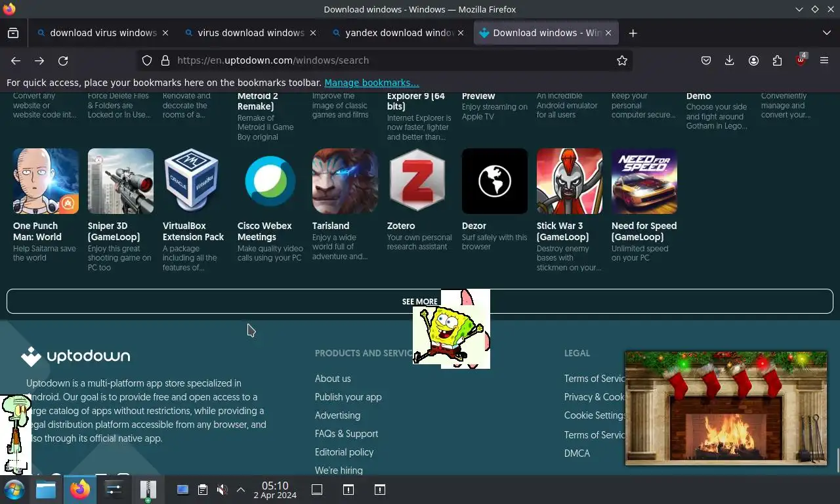840x504 pixels.
Task: Toggle the muted volume tray icon
Action: point(222,490)
